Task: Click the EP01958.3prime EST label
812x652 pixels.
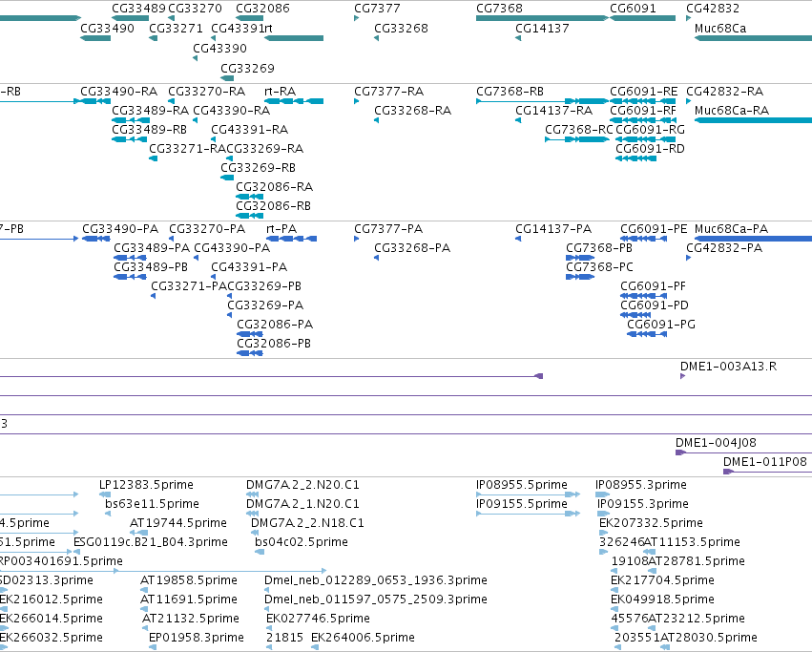Action: pos(197,637)
